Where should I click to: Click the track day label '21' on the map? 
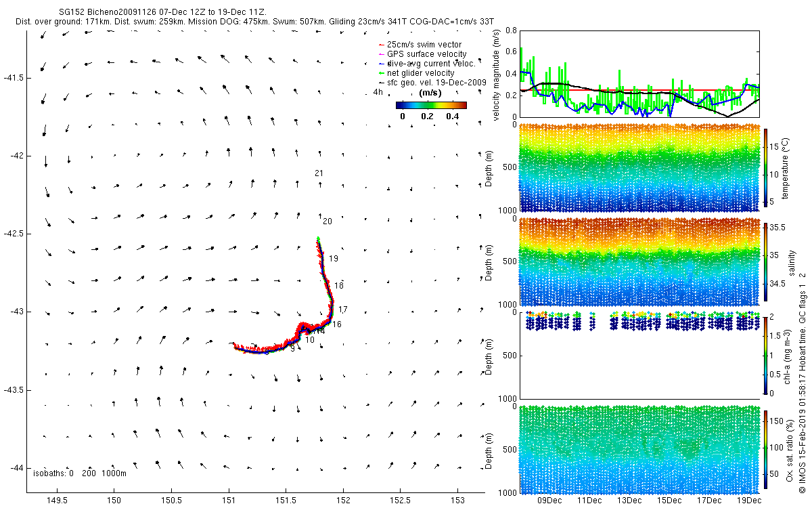point(319,173)
